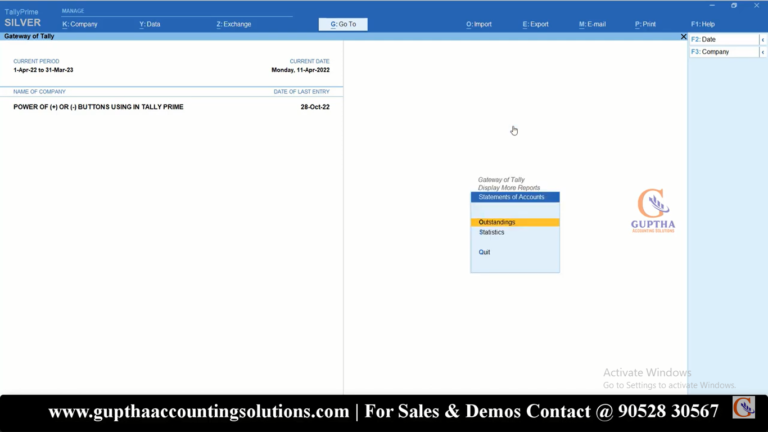Click the current date Monday, 11-Apr-2022

(300, 70)
